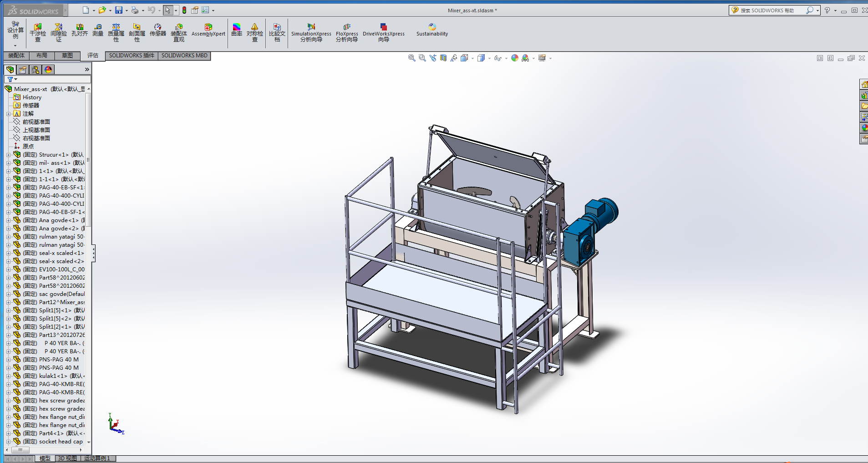Screen dimensions: 868x463
Task: Toggle section view in view toolbar
Action: pos(443,58)
